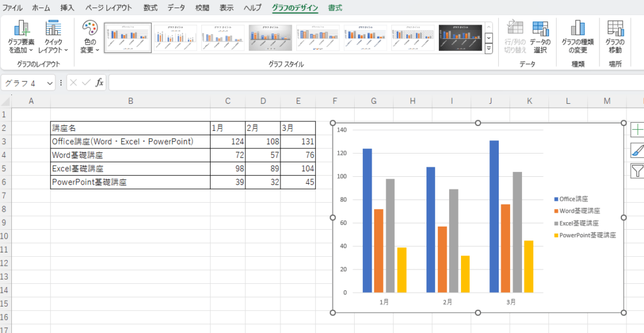Click the gray Excel基礎講座 legend entry
The width and height of the screenshot is (644, 333).
[576, 223]
